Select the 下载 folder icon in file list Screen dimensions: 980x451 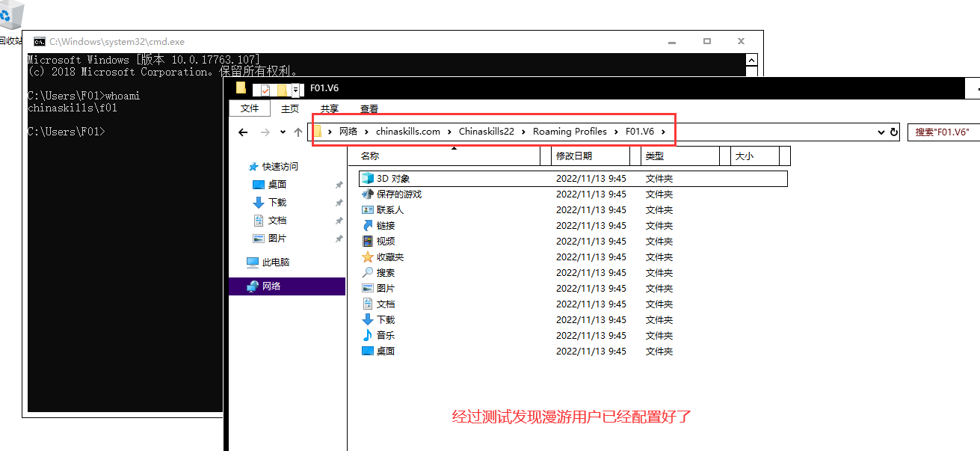coord(367,320)
